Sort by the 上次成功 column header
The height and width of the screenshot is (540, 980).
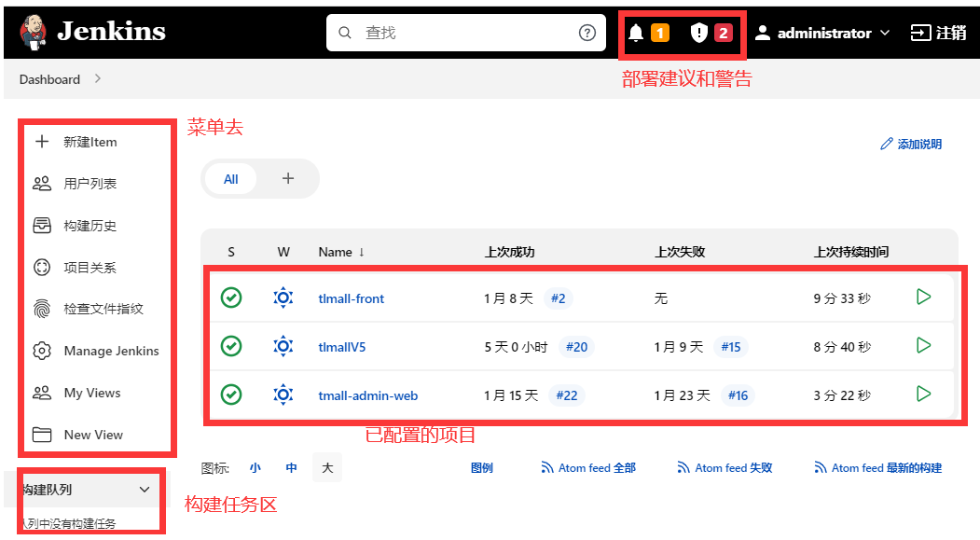[509, 252]
